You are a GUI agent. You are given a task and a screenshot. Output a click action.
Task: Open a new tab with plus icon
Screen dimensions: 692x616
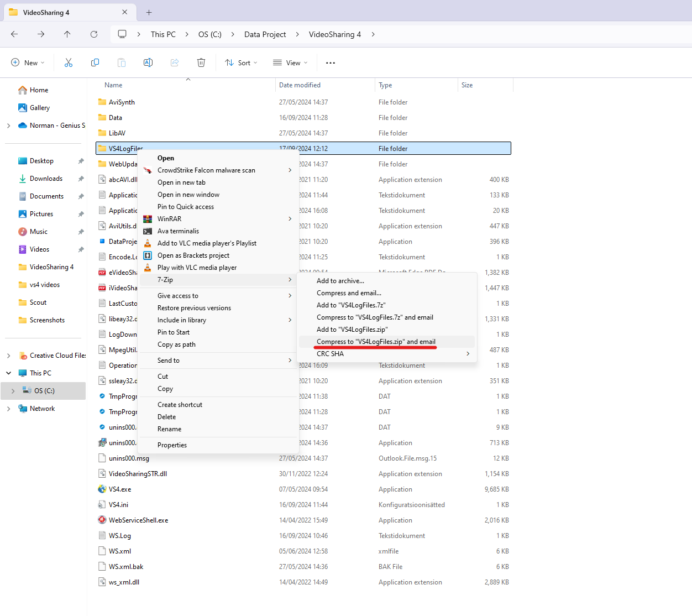click(149, 12)
